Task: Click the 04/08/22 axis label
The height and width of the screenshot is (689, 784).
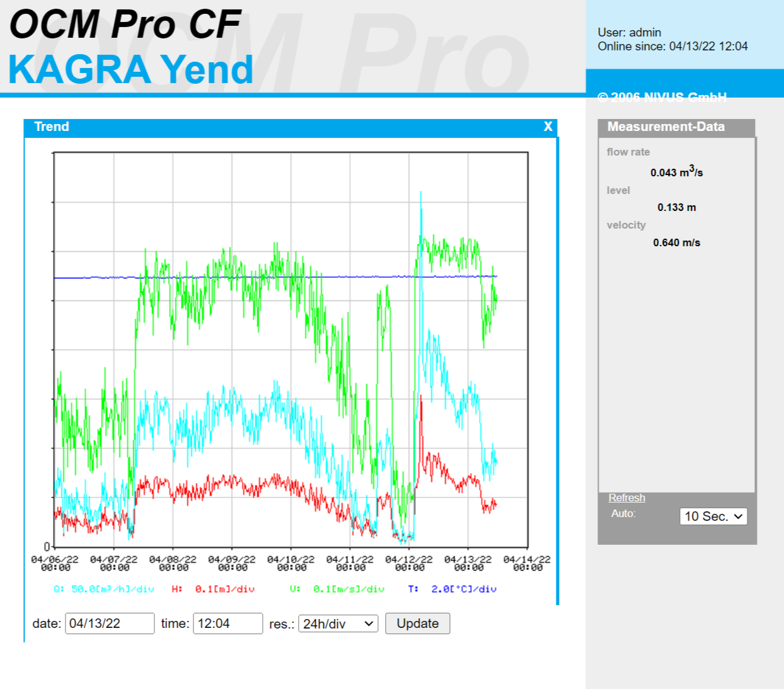Action: (173, 563)
